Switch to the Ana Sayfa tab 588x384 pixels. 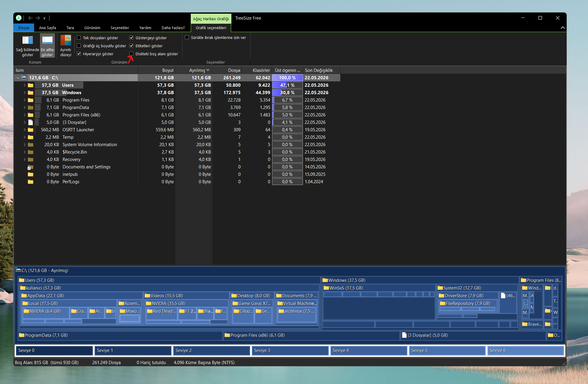[x=47, y=28]
